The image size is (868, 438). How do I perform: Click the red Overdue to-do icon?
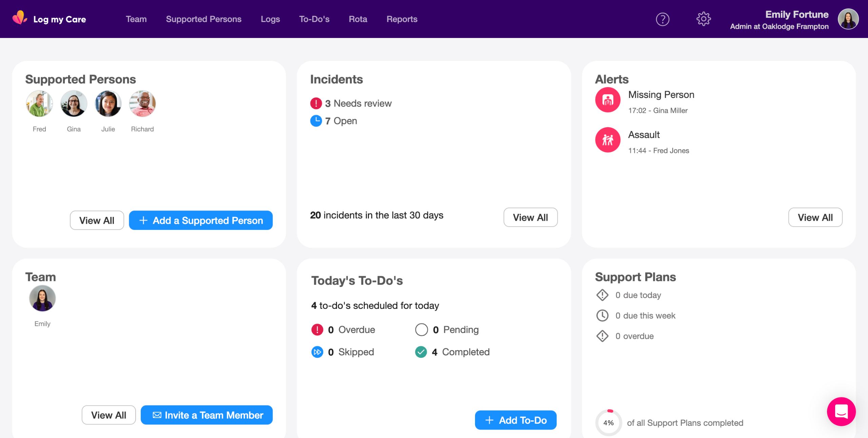(x=317, y=330)
